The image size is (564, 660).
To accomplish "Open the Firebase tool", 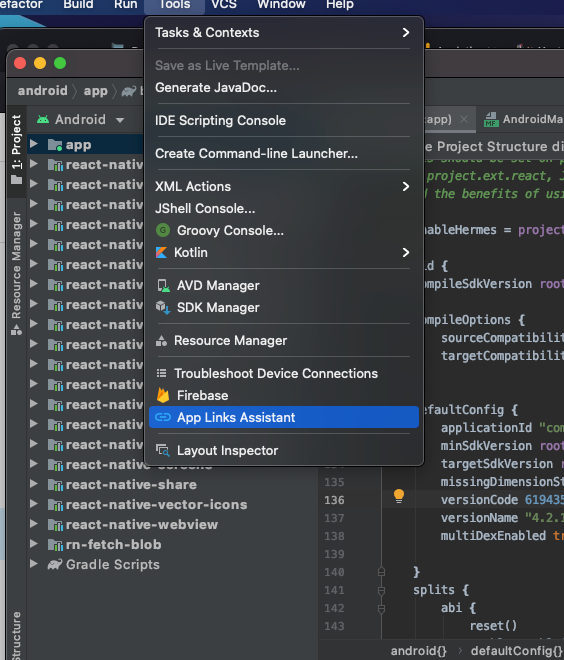I will click(x=284, y=395).
